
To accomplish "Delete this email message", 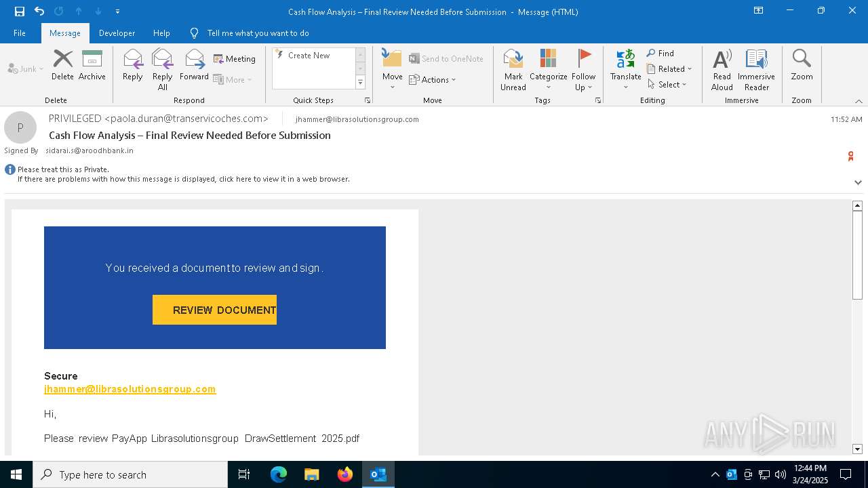I will pos(62,65).
